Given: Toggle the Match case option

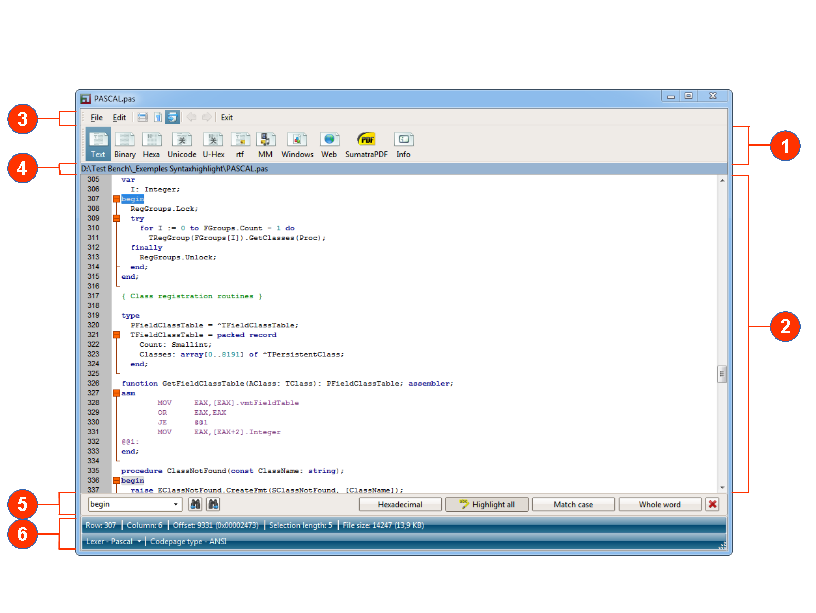Looking at the screenshot, I should coord(573,504).
